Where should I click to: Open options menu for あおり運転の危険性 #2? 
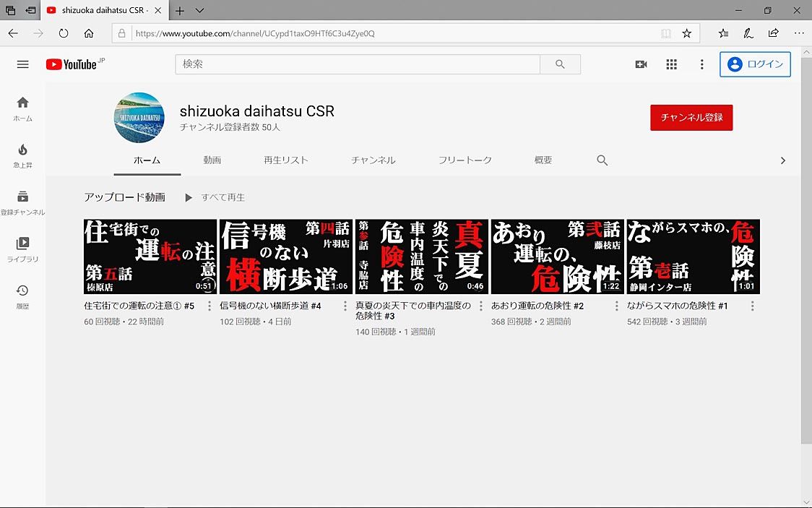(x=617, y=306)
